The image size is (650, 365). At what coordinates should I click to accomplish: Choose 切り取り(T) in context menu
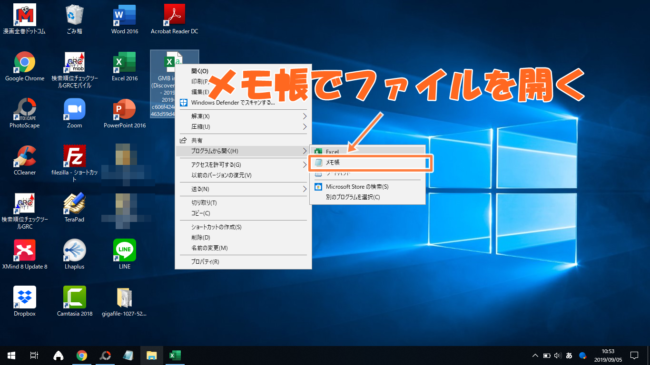coord(243,203)
